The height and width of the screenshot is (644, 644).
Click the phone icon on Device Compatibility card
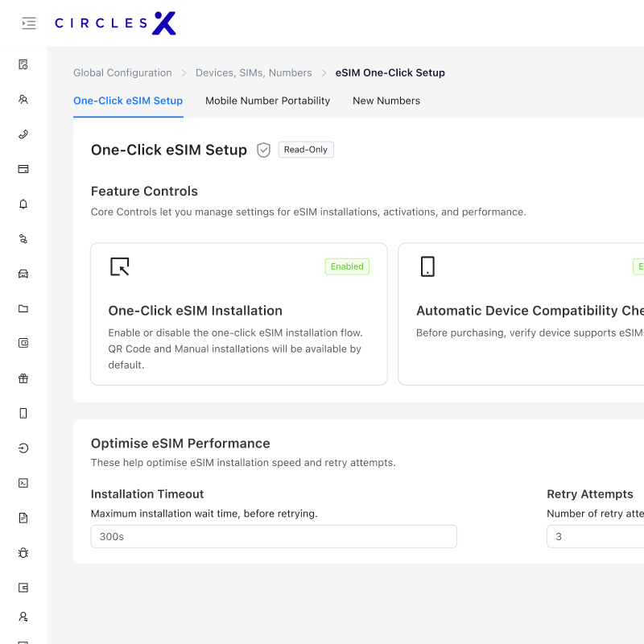point(427,266)
